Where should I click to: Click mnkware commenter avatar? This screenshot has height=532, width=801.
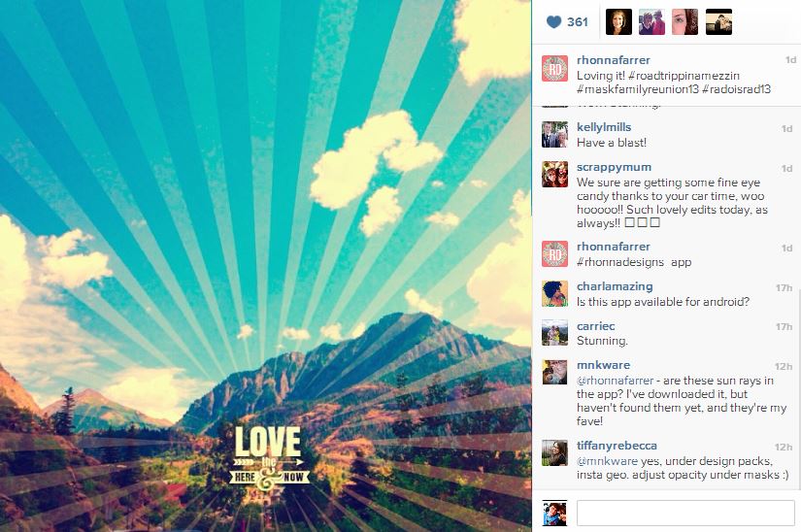554,372
